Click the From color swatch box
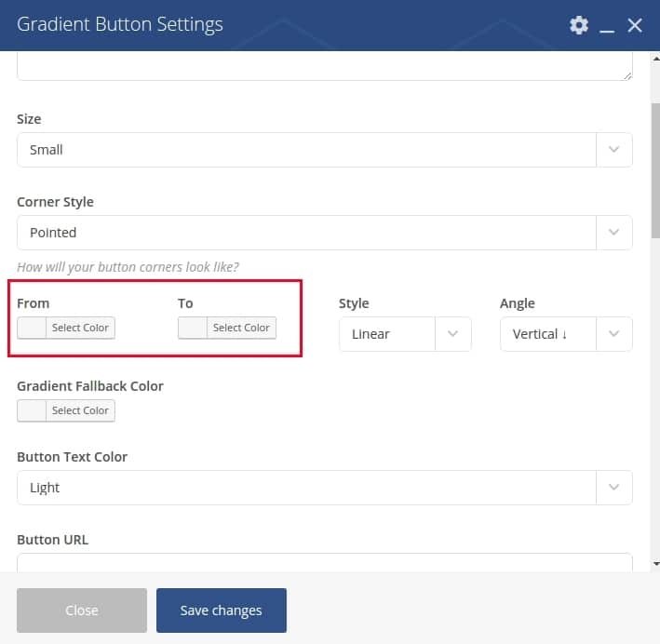The height and width of the screenshot is (644, 660). [32, 328]
